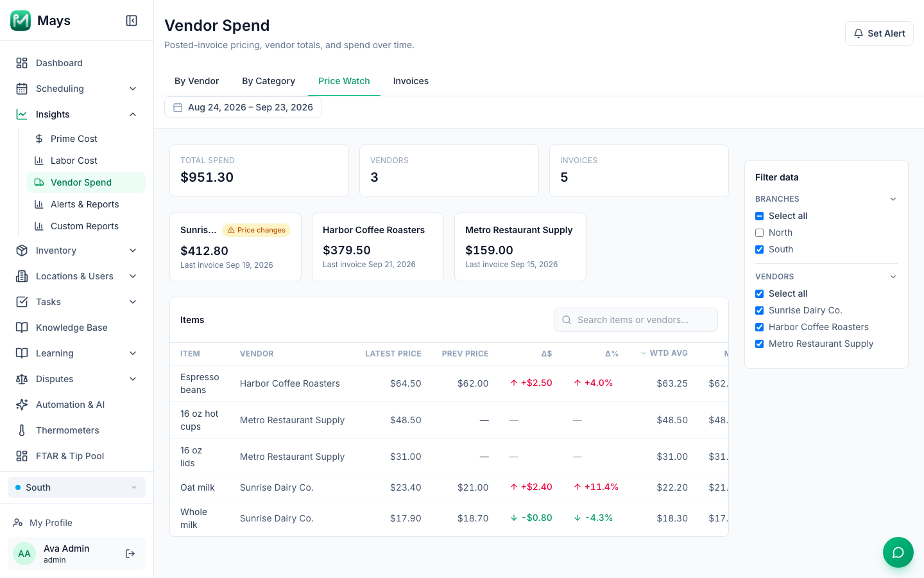Collapse the Vendors filter section
924x578 pixels.
click(893, 277)
